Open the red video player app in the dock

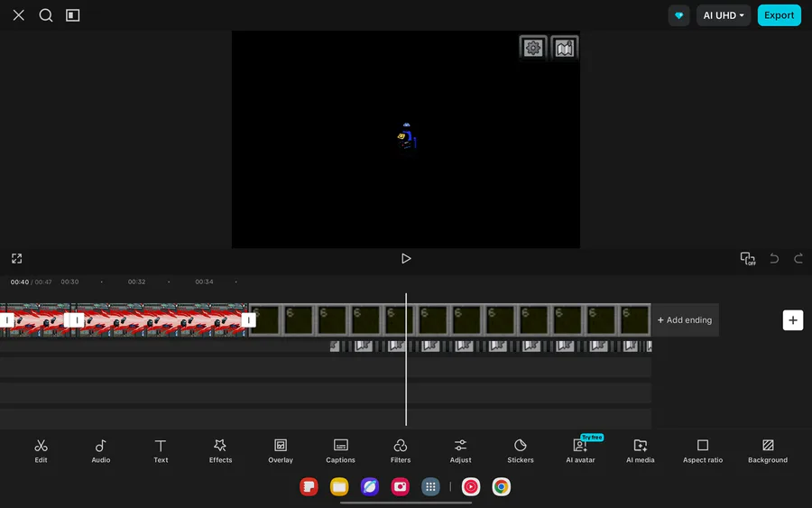coord(471,486)
